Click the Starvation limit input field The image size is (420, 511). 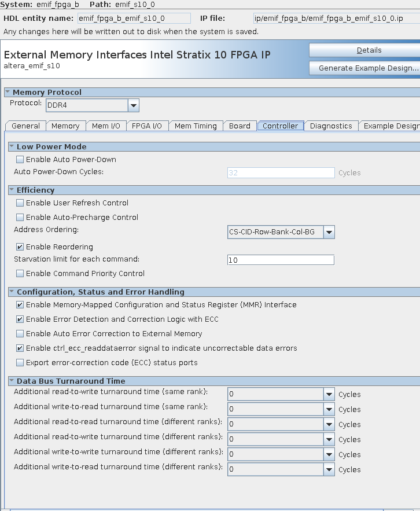pyautogui.click(x=281, y=260)
